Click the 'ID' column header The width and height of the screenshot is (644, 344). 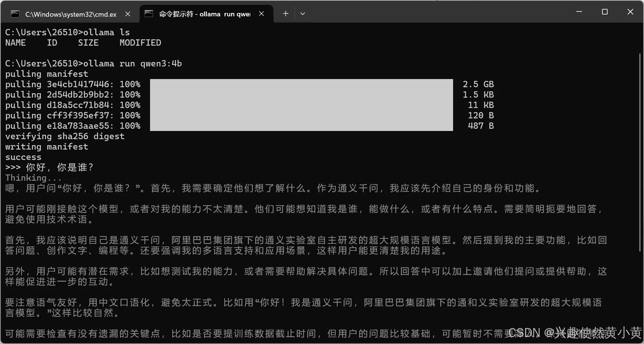[x=52, y=43]
